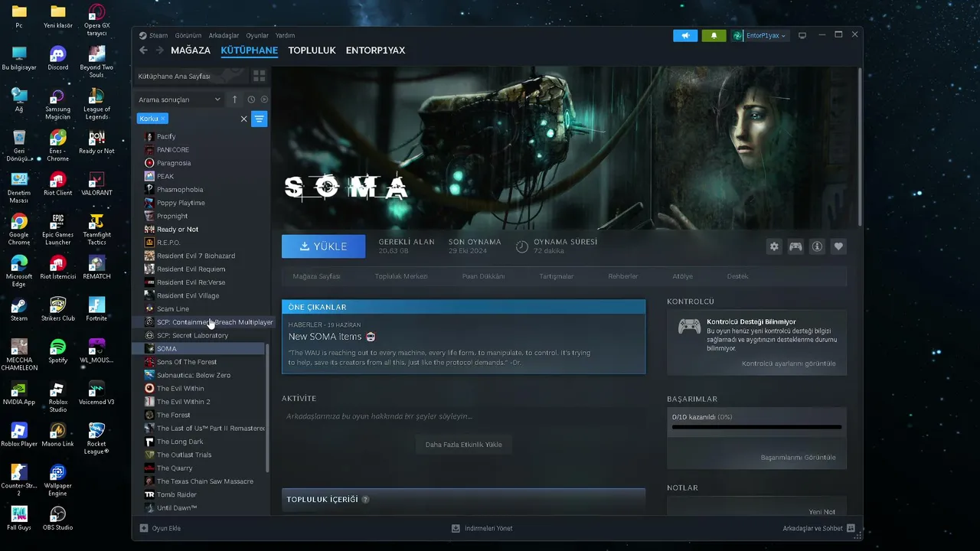Sort library by recent activity clock
The image size is (980, 551).
(x=251, y=99)
